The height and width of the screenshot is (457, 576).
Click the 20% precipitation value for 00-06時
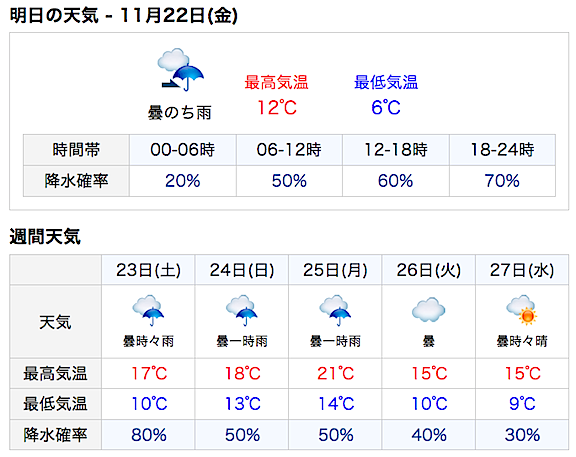tap(183, 181)
